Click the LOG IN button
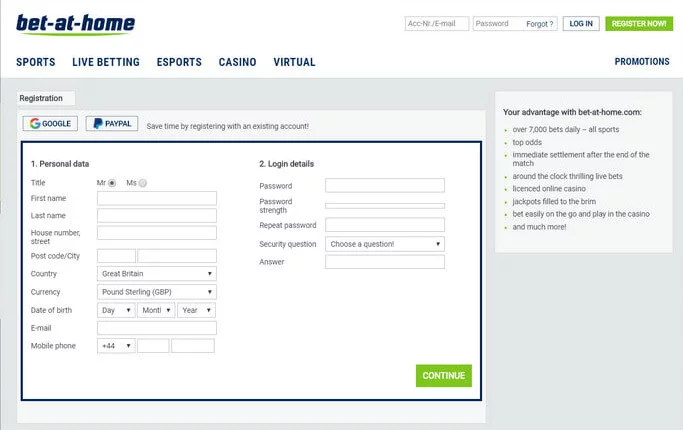The image size is (683, 430). click(581, 24)
